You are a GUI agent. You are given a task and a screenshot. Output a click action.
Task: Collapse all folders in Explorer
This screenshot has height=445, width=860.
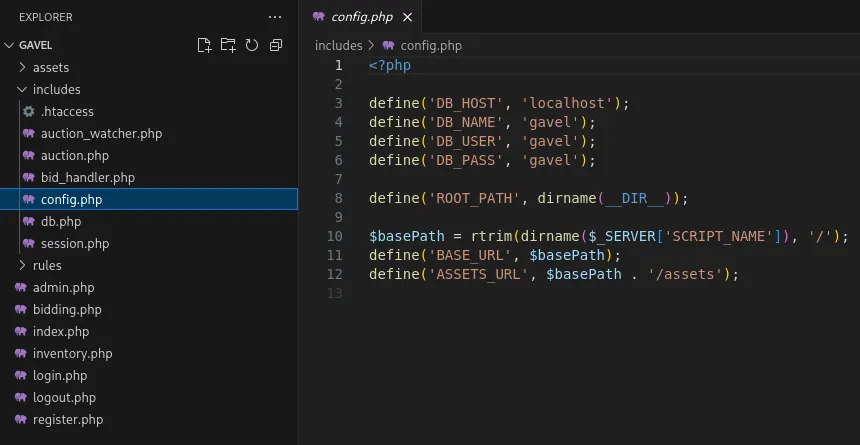(x=276, y=45)
